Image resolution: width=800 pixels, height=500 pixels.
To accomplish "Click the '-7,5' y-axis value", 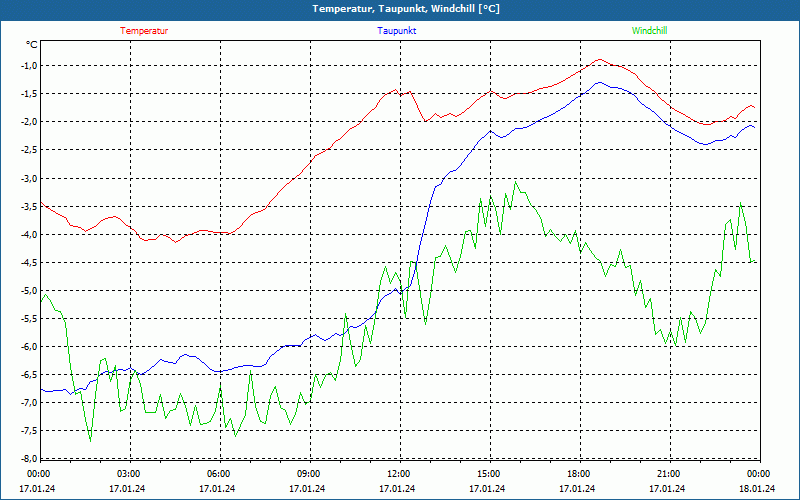I will coord(29,430).
